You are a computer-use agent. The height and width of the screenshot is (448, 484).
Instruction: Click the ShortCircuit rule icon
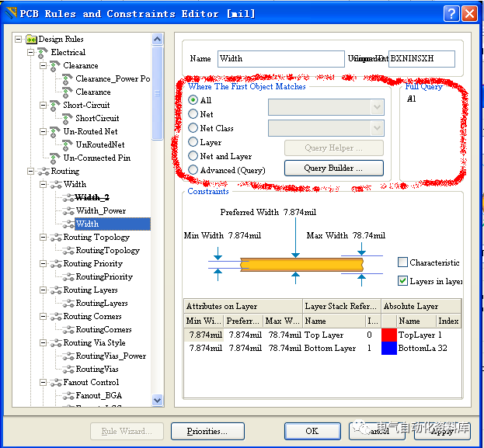[68, 119]
